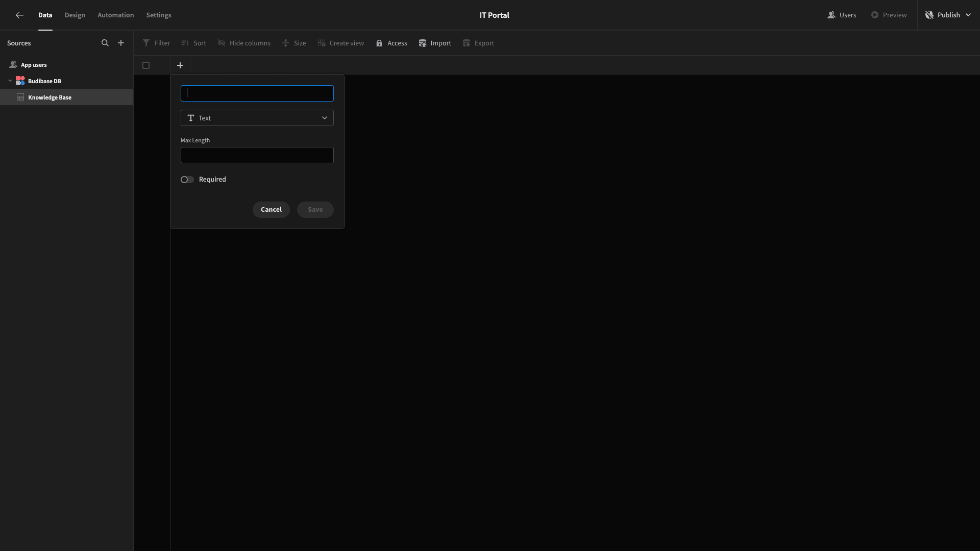The image size is (980, 551).
Task: Switch to the Design tab
Action: pyautogui.click(x=75, y=15)
